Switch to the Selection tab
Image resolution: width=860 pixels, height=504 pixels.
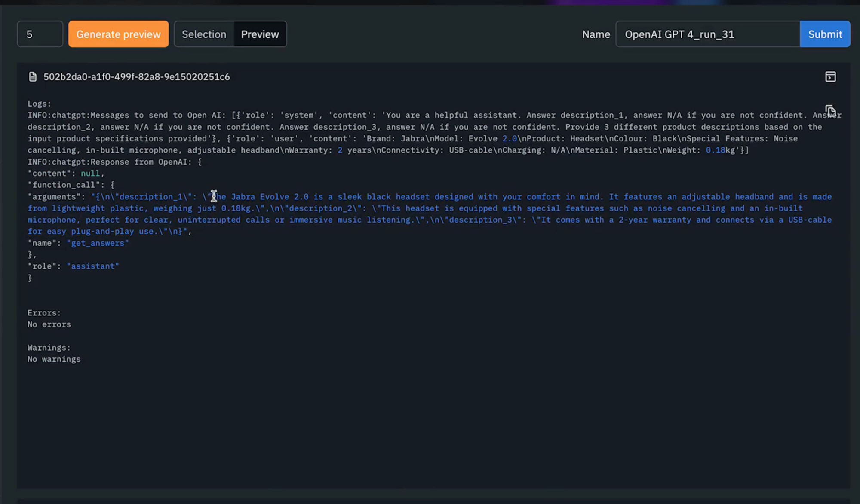click(204, 34)
